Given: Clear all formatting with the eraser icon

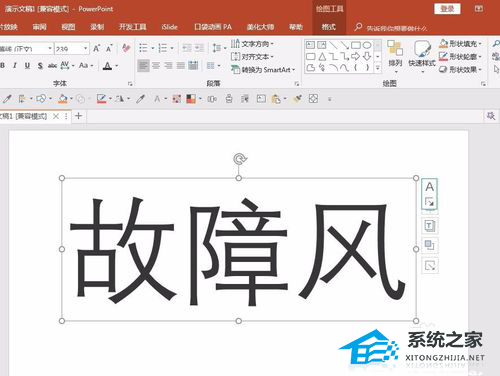Looking at the screenshot, I should coord(126,48).
